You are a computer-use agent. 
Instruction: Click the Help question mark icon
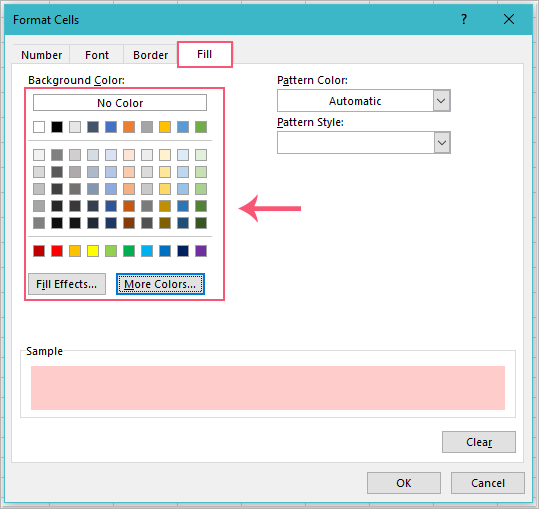pyautogui.click(x=464, y=20)
